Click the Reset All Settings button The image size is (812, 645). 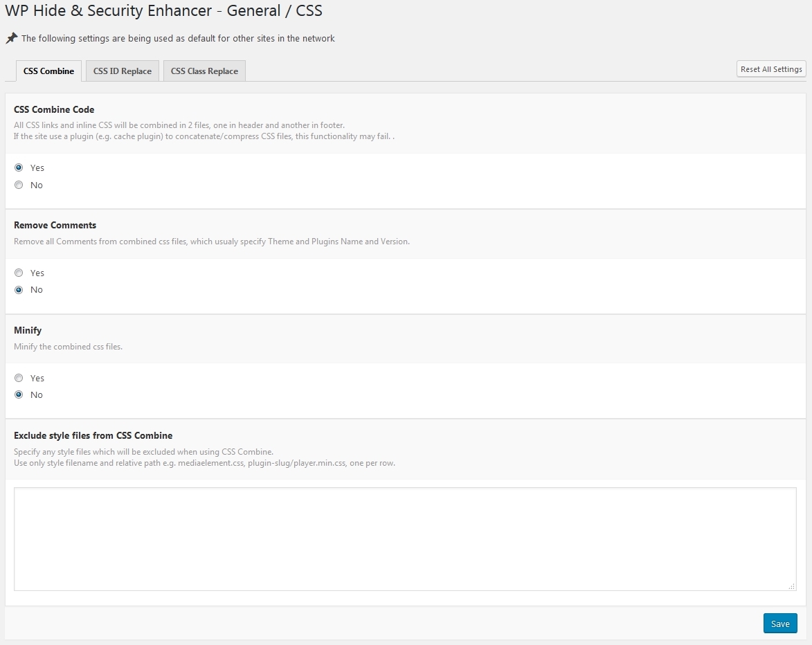[x=771, y=69]
